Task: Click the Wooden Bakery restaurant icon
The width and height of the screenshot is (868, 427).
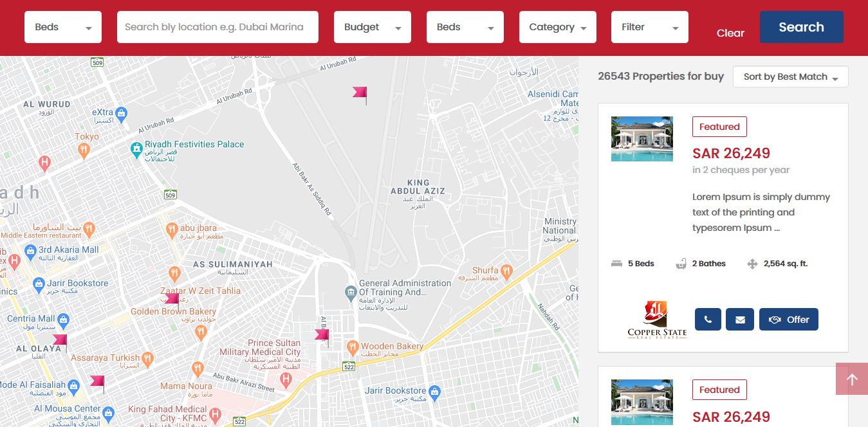Action: [x=353, y=348]
